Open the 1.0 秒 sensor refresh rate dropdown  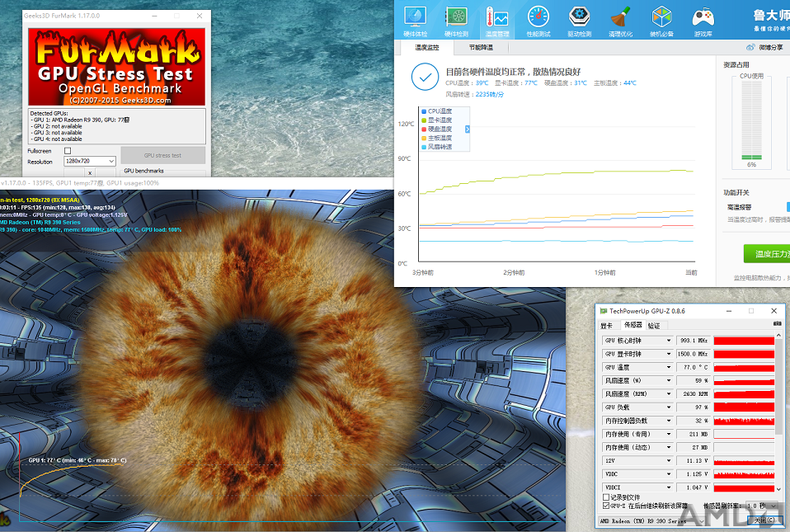pyautogui.click(x=761, y=506)
